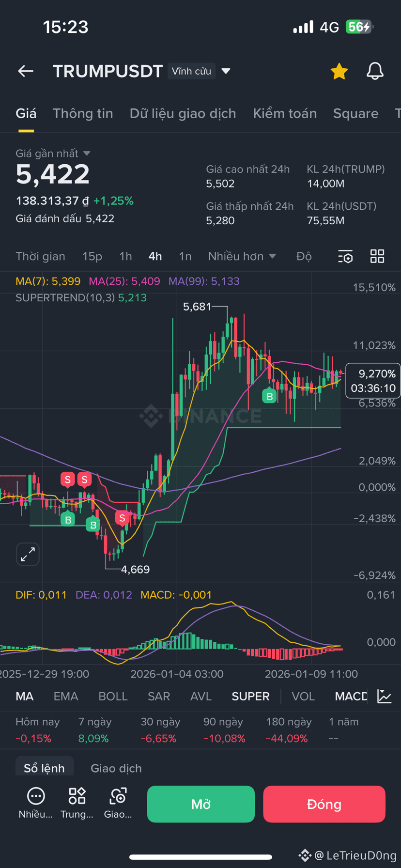Toggle the MACD sub-indicator
Image resolution: width=401 pixels, height=868 pixels.
click(x=352, y=697)
